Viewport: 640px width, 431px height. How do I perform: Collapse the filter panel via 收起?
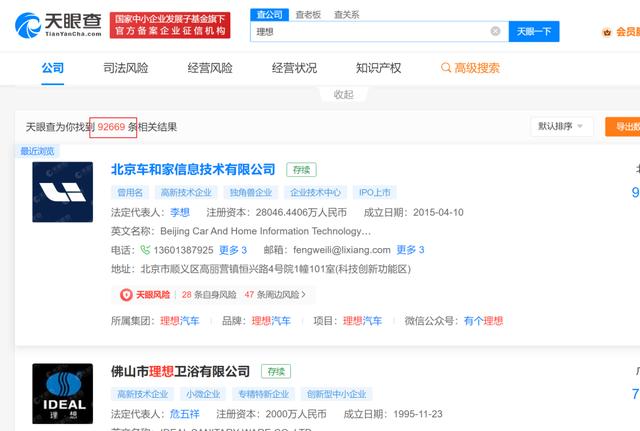click(343, 94)
